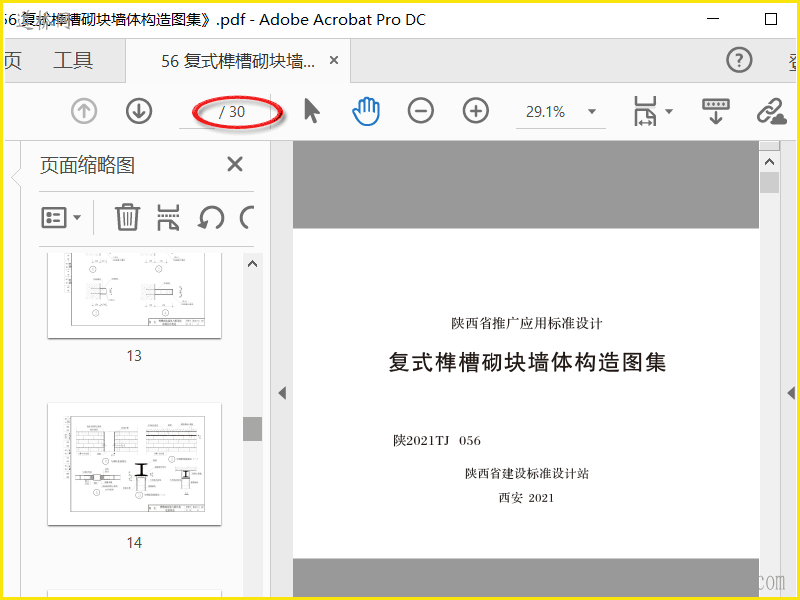Close the 页面缩略图 panel
Viewport: 800px width, 600px height.
tap(235, 164)
